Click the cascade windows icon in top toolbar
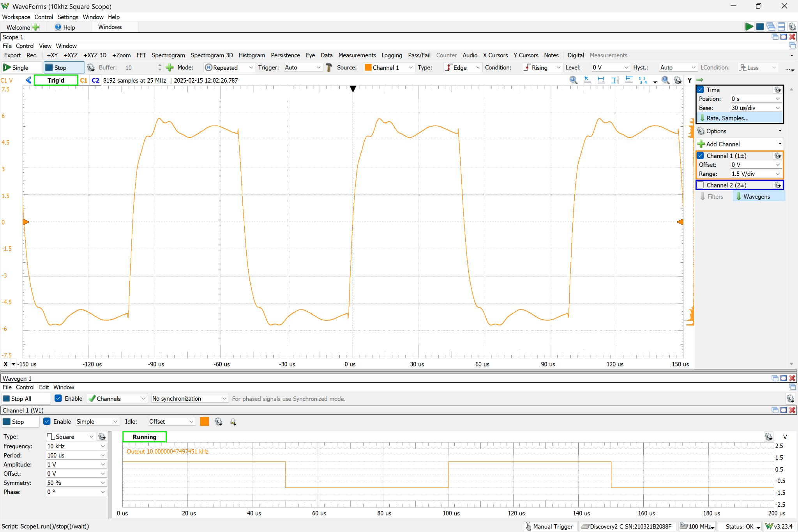This screenshot has height=532, width=798. point(771,27)
